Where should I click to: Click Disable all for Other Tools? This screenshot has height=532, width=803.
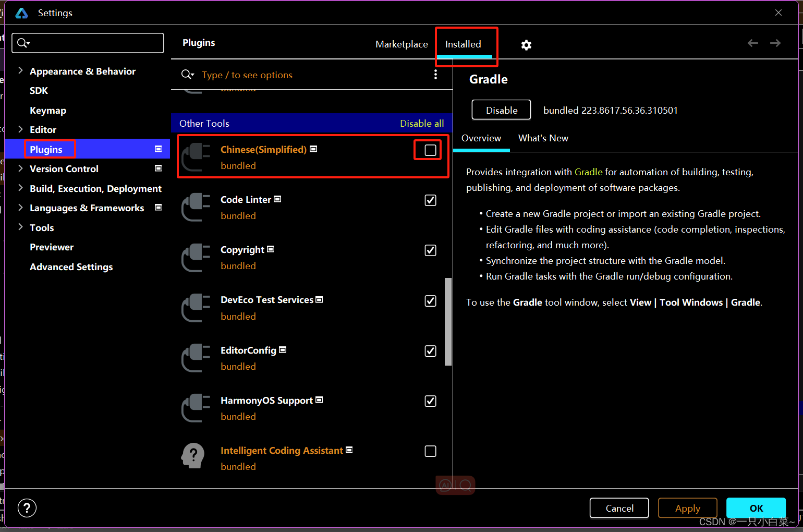422,124
